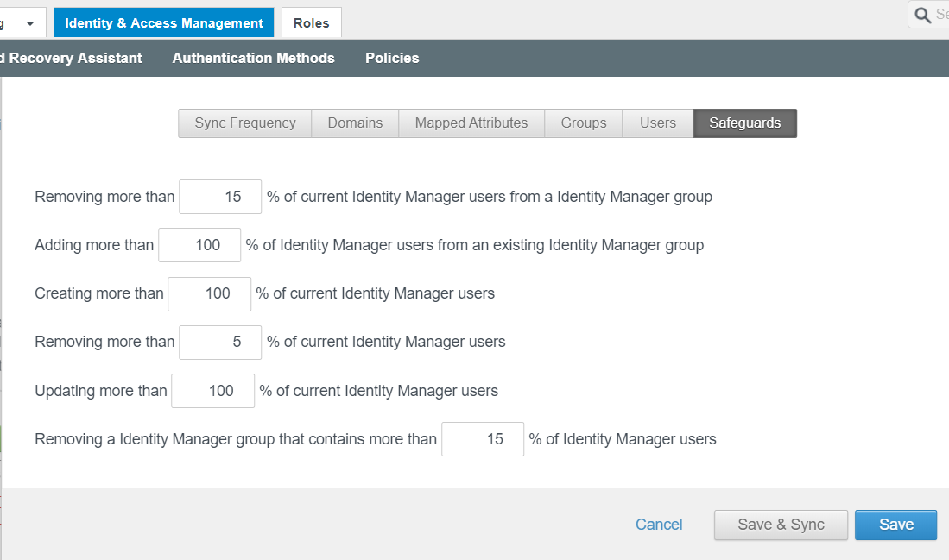Click the Safeguards tab
This screenshot has height=560, width=949.
[744, 123]
